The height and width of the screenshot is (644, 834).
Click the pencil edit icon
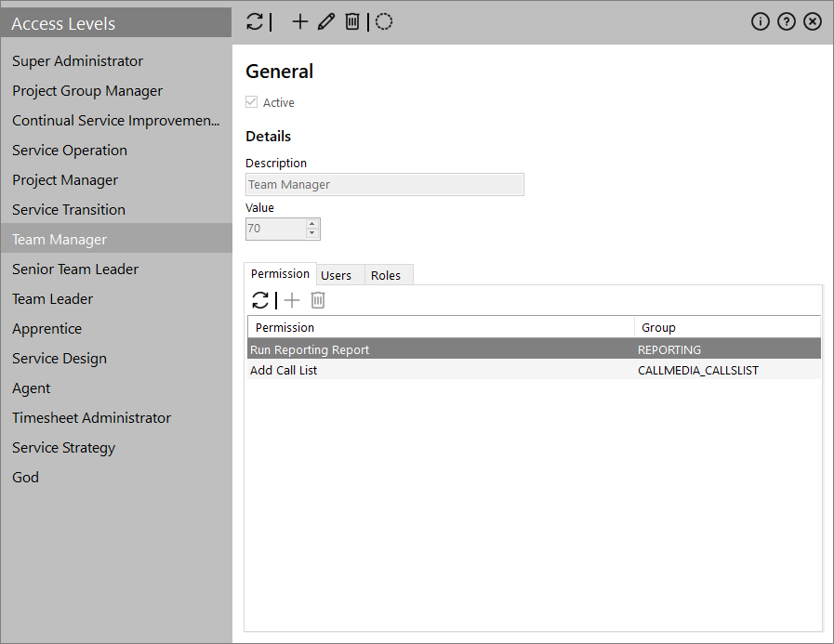(325, 21)
